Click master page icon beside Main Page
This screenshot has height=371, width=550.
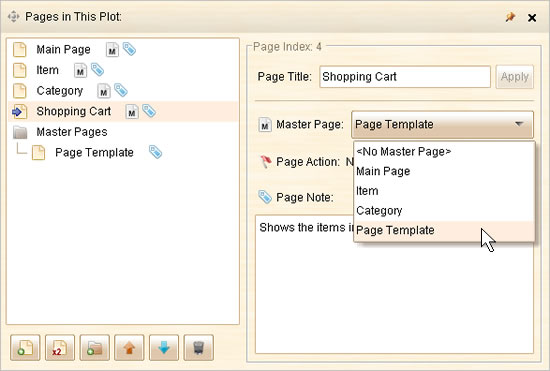point(112,50)
